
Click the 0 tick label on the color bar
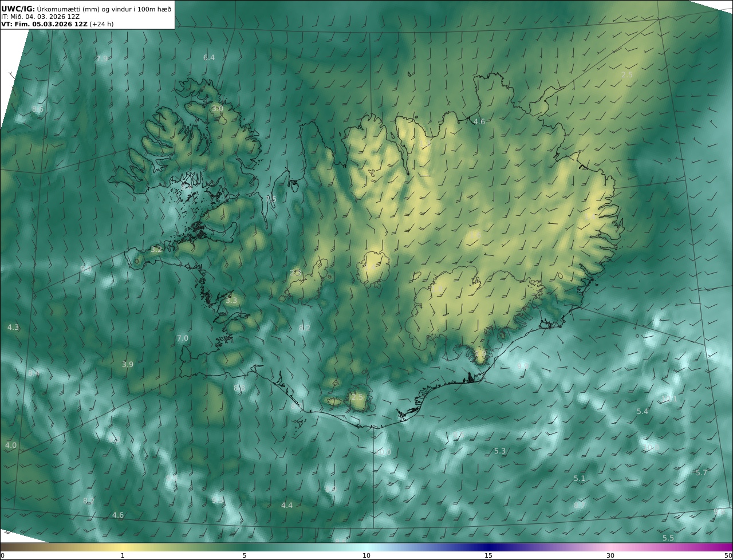coord(2,556)
